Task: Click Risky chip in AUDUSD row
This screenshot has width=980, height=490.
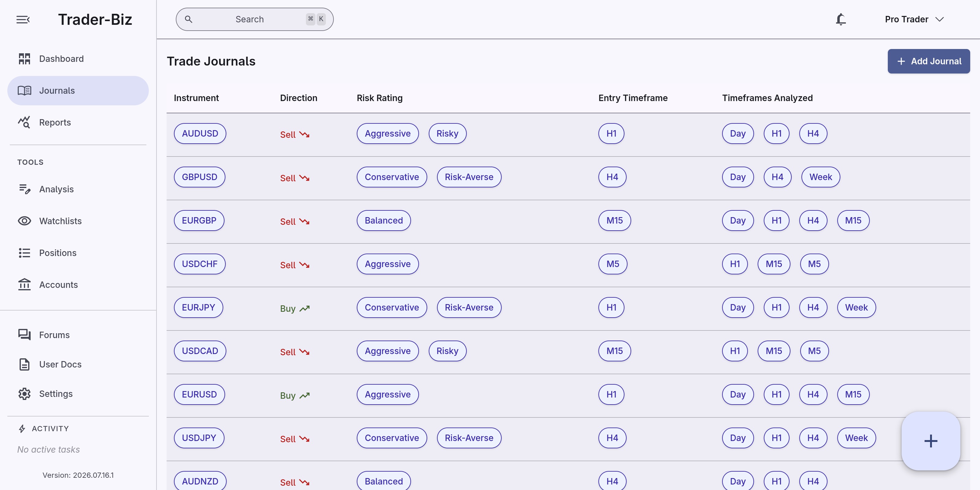Action: tap(447, 134)
